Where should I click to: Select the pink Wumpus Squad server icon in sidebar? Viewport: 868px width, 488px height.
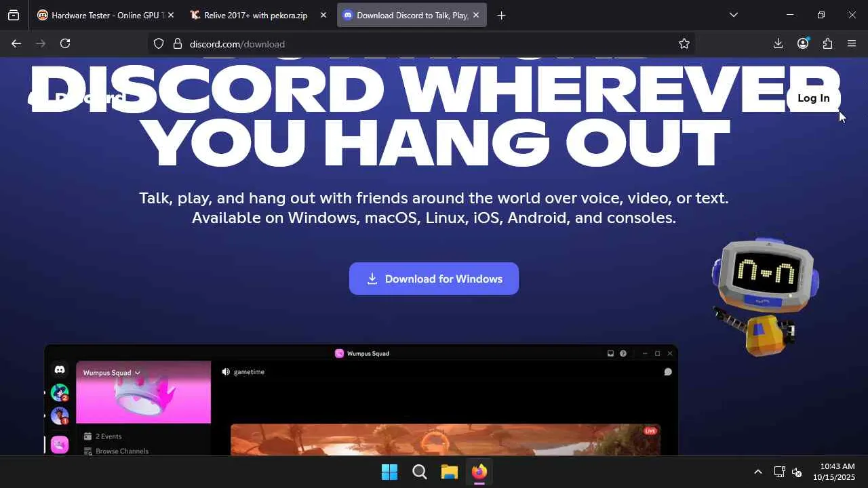(60, 444)
